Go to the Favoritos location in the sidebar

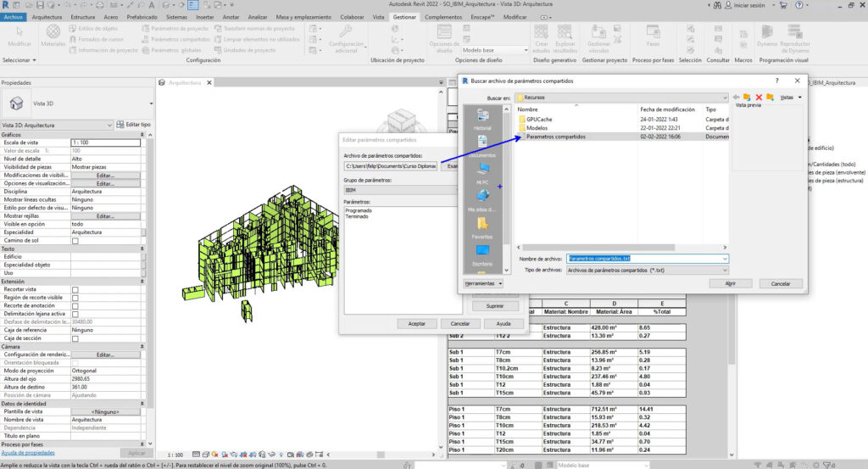pyautogui.click(x=481, y=226)
